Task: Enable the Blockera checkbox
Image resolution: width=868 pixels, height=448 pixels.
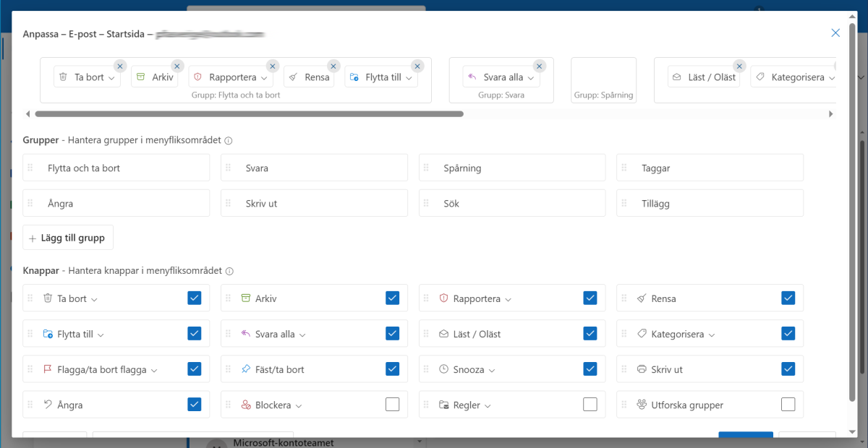Action: point(392,405)
